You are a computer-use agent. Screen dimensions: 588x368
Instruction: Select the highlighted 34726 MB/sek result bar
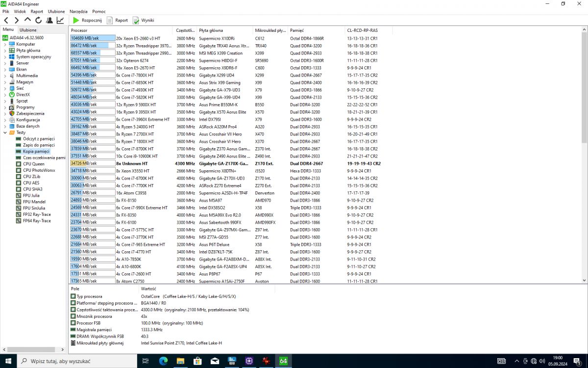(x=92, y=163)
